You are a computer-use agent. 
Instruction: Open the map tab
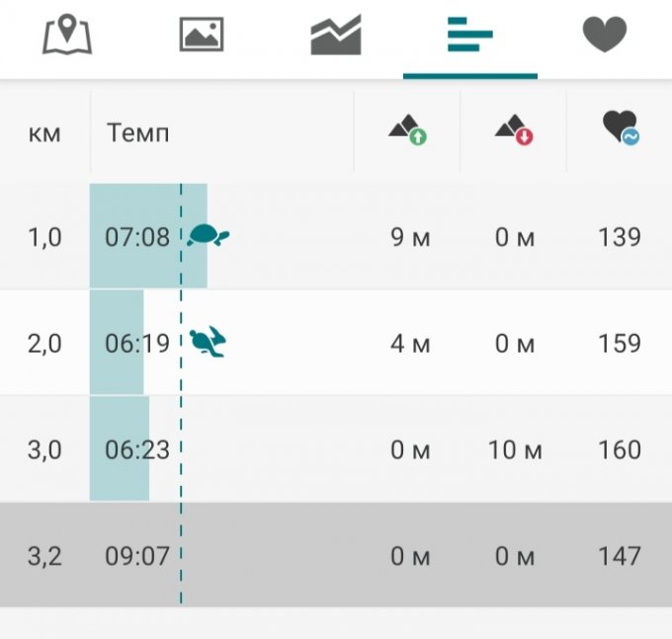(67, 36)
